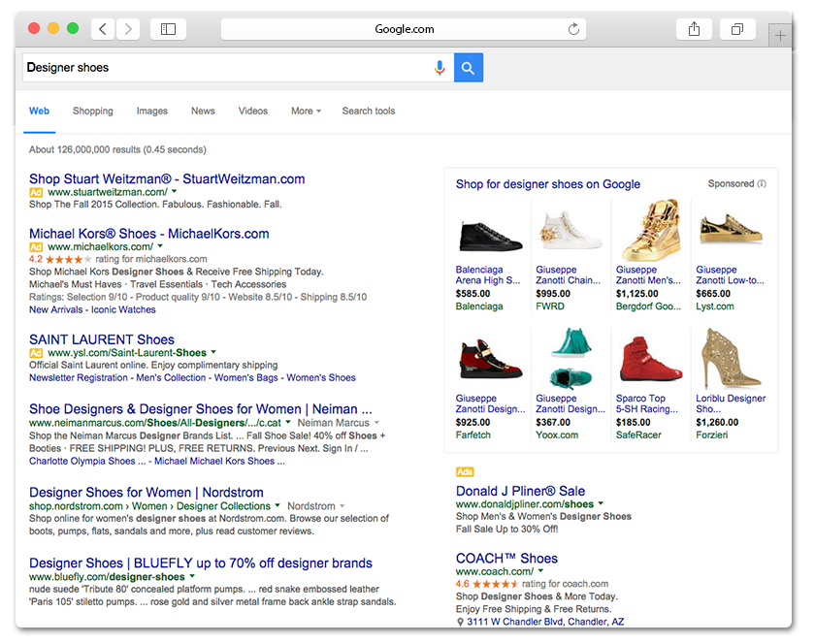Click the white Giuseppe Zanotti Chain sneaker image
815x644 pixels.
click(570, 230)
